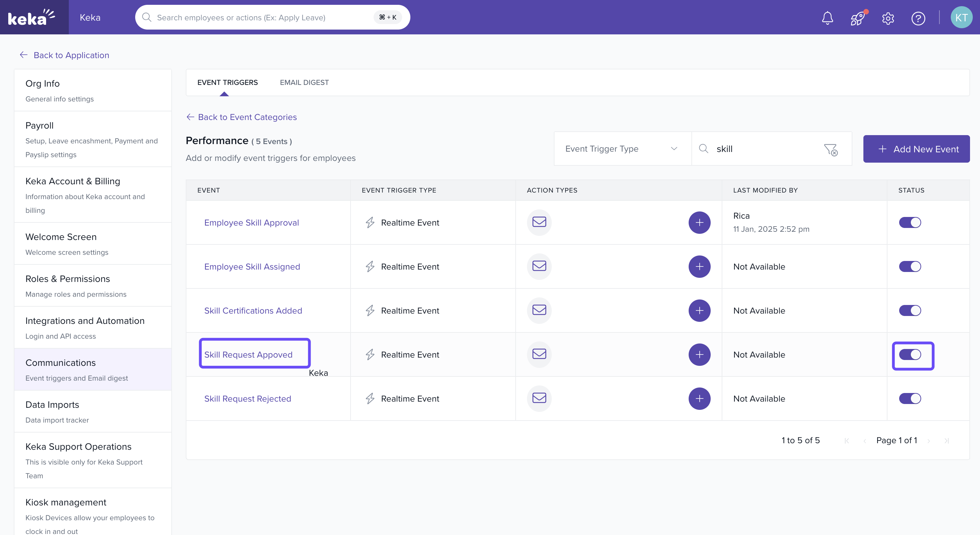The width and height of the screenshot is (980, 535).
Task: Click the skill search input field
Action: click(x=765, y=149)
